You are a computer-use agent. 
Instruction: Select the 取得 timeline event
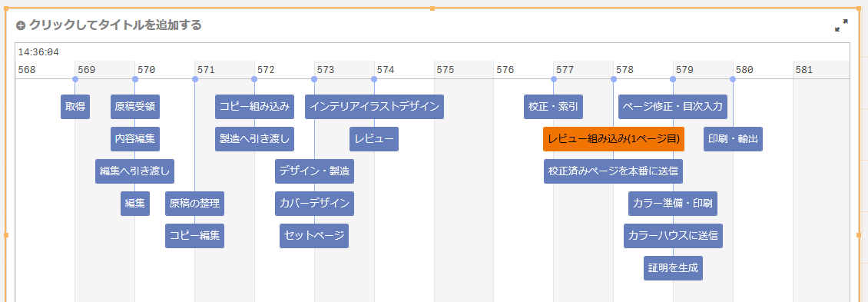coord(75,107)
